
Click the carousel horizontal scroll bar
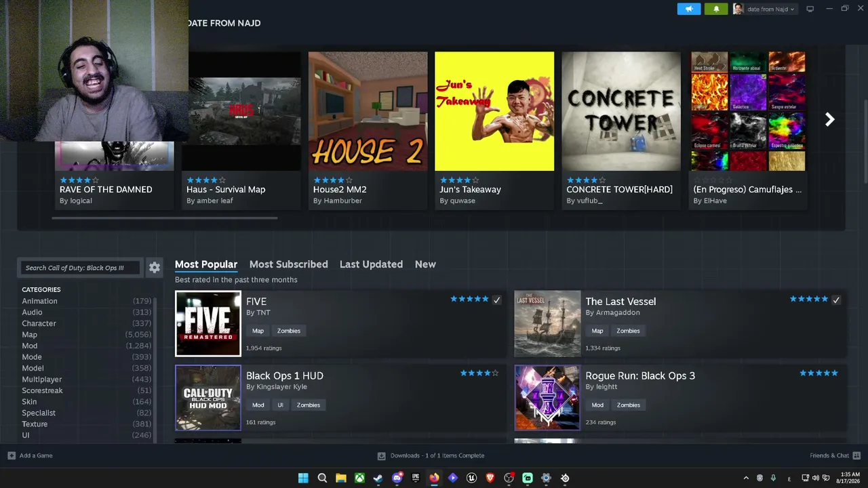pos(165,218)
